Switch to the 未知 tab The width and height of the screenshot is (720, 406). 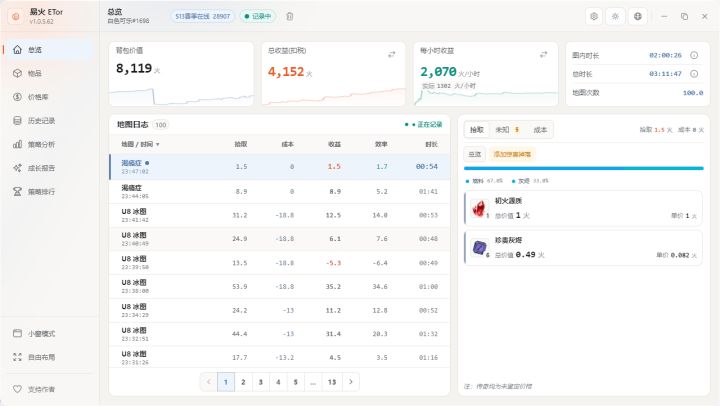(506, 130)
